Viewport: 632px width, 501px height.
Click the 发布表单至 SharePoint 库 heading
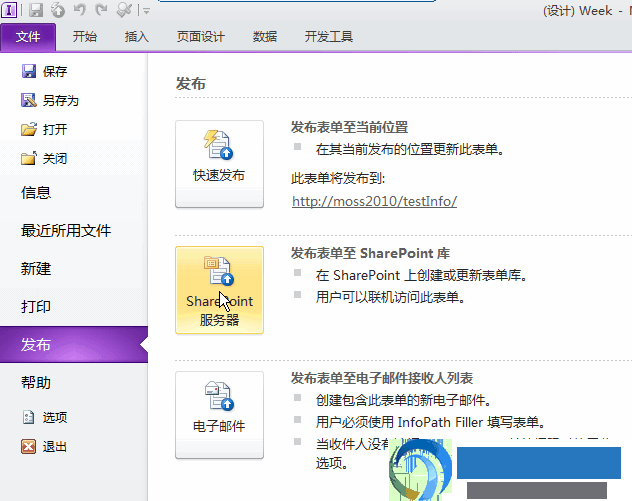coord(370,253)
